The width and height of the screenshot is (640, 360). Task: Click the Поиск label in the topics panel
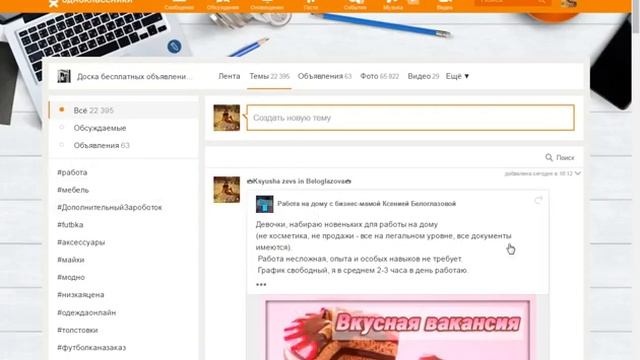click(565, 158)
